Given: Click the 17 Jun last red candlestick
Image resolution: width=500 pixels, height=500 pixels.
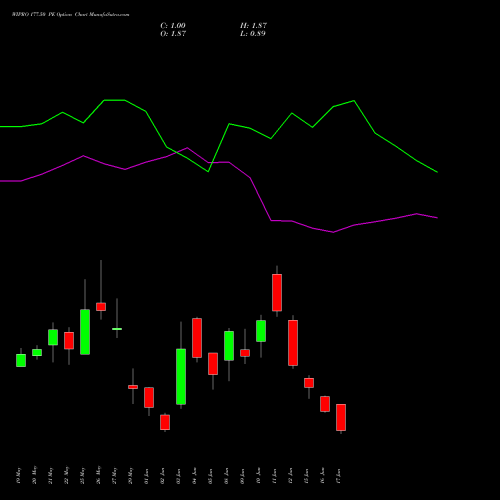Looking at the screenshot, I should tap(341, 417).
